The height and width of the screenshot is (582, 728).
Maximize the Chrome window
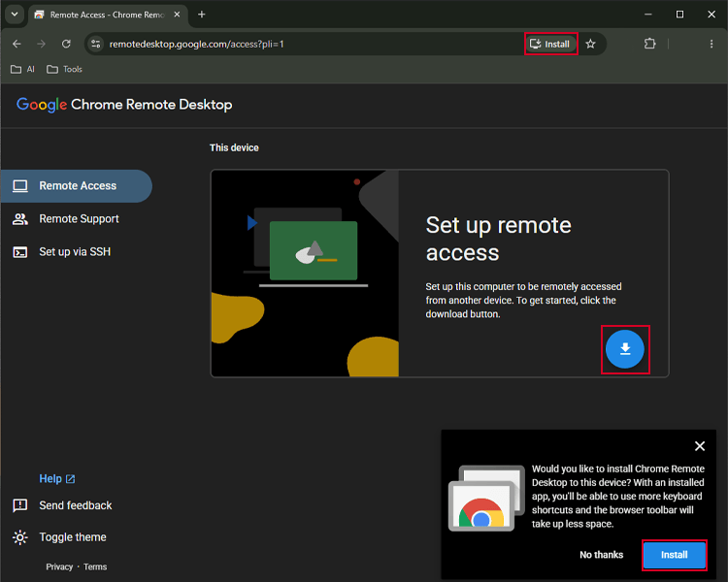(x=679, y=15)
